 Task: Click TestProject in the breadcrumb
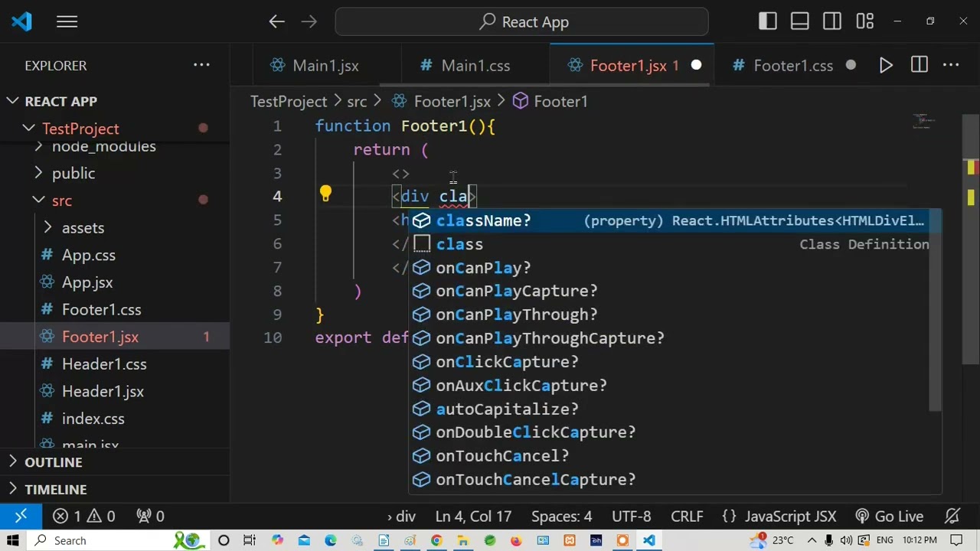pos(289,101)
